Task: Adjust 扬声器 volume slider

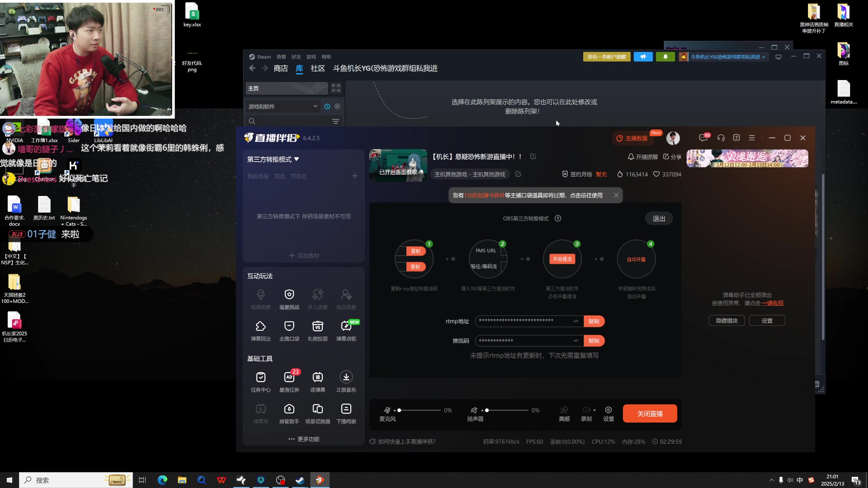Action: 507,410
